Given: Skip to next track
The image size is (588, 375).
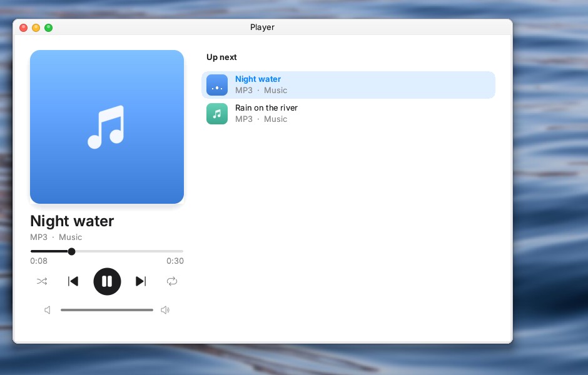Looking at the screenshot, I should point(141,281).
